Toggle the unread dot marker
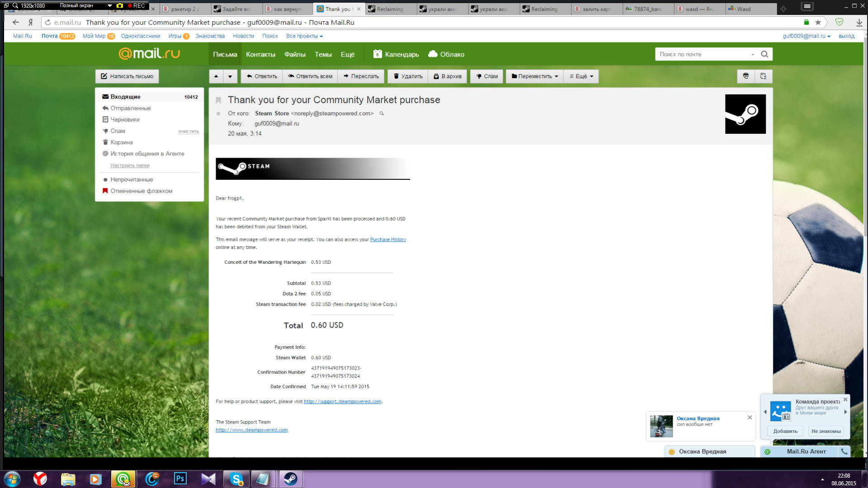This screenshot has width=868, height=488. tap(218, 114)
